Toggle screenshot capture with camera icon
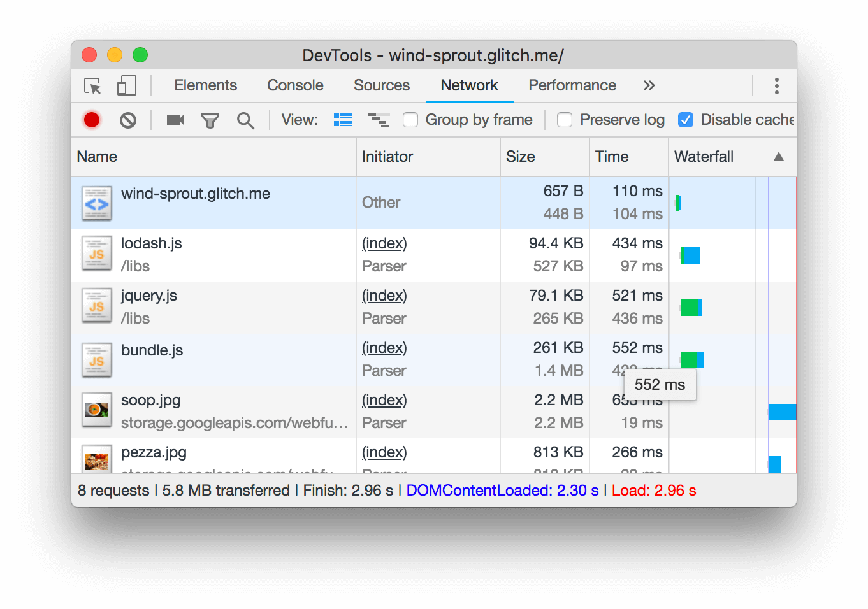Screen dimensions: 868x609 (174, 120)
